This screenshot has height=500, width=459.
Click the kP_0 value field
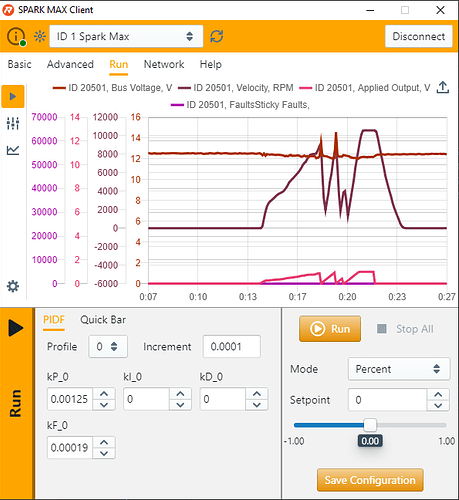[70, 399]
